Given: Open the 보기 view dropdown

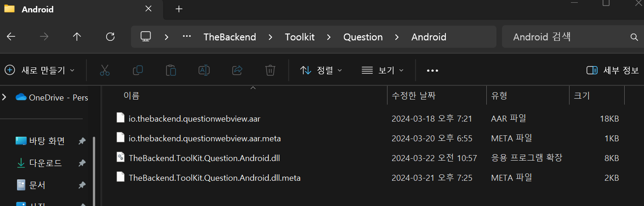Looking at the screenshot, I should [x=382, y=70].
